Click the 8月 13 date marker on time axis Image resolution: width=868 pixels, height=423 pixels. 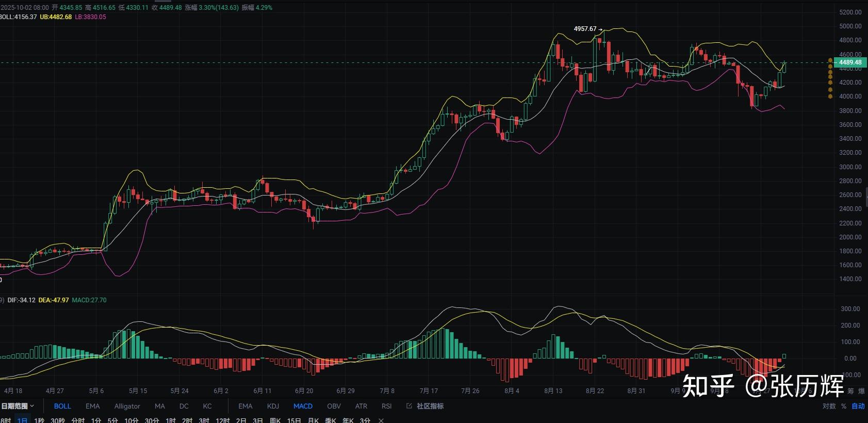(553, 391)
